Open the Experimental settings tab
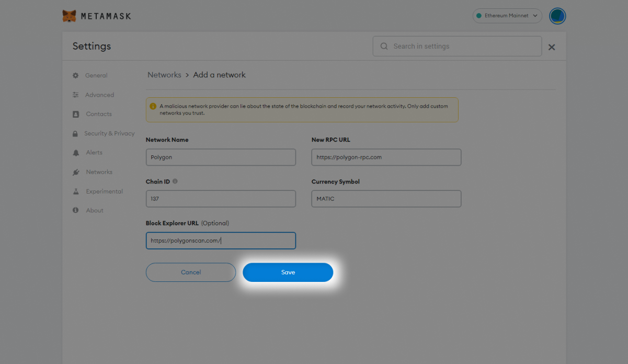 tap(104, 191)
